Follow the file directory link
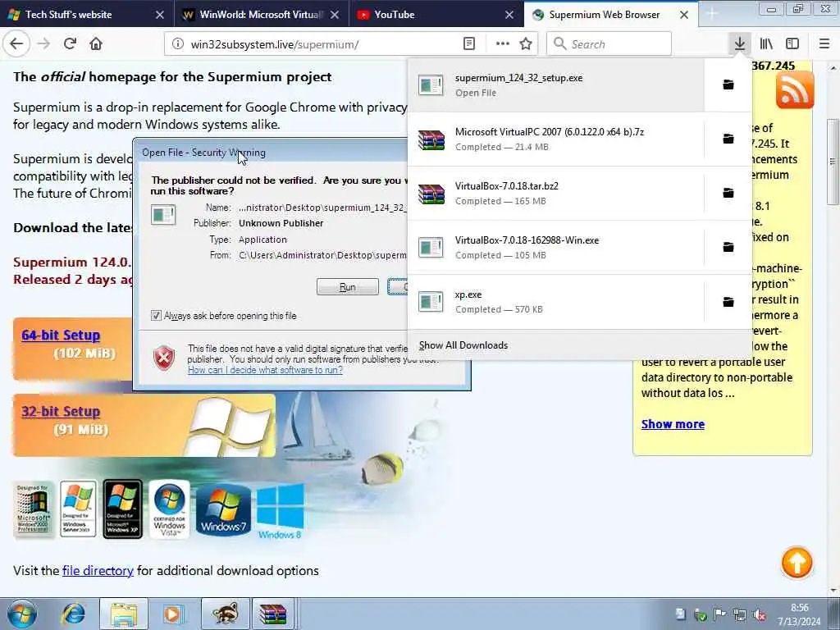Viewport: 840px width, 630px height. pyautogui.click(x=98, y=571)
